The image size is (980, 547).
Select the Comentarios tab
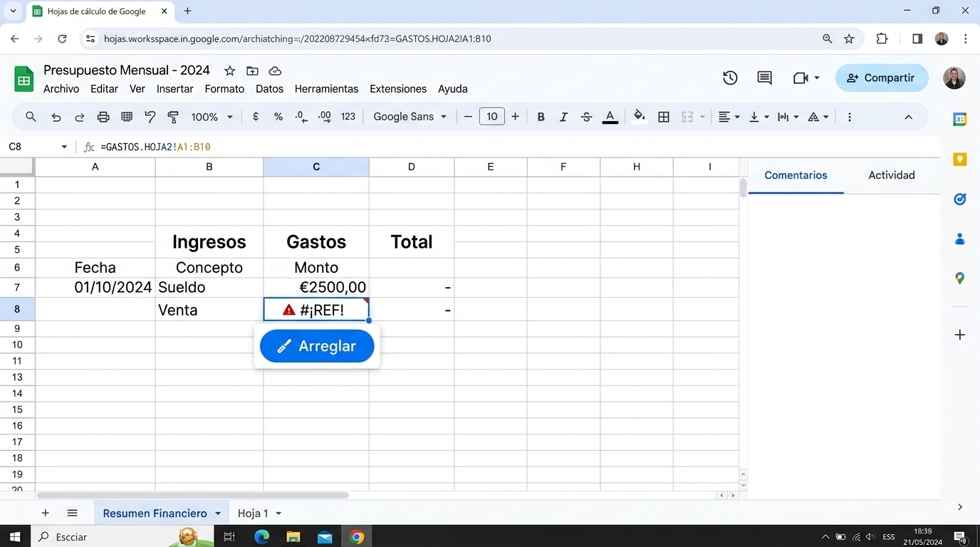point(796,175)
